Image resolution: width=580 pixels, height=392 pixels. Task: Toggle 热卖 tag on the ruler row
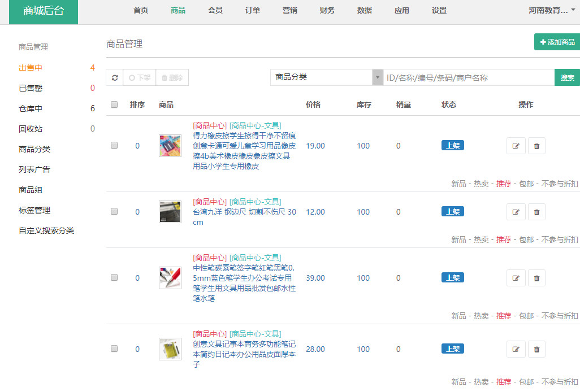point(481,239)
